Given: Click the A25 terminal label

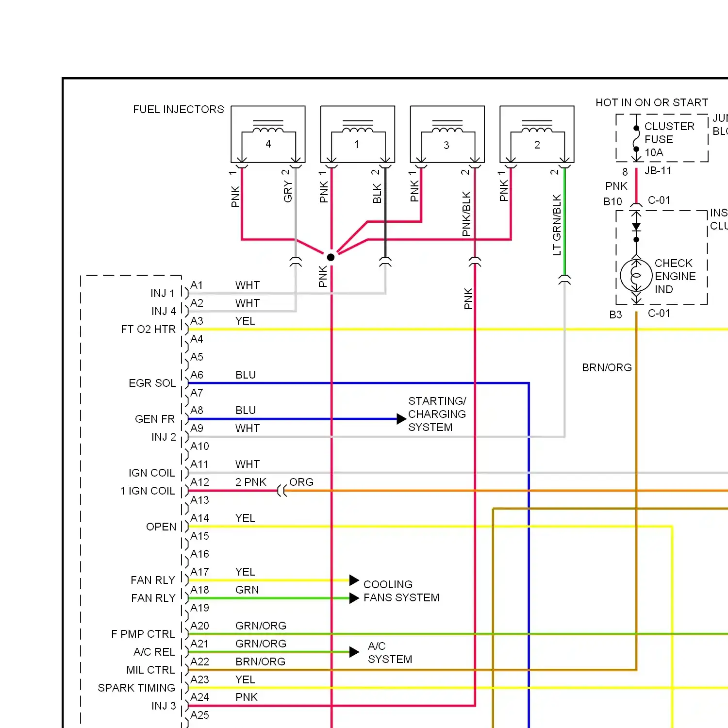Looking at the screenshot, I should click(x=199, y=715).
